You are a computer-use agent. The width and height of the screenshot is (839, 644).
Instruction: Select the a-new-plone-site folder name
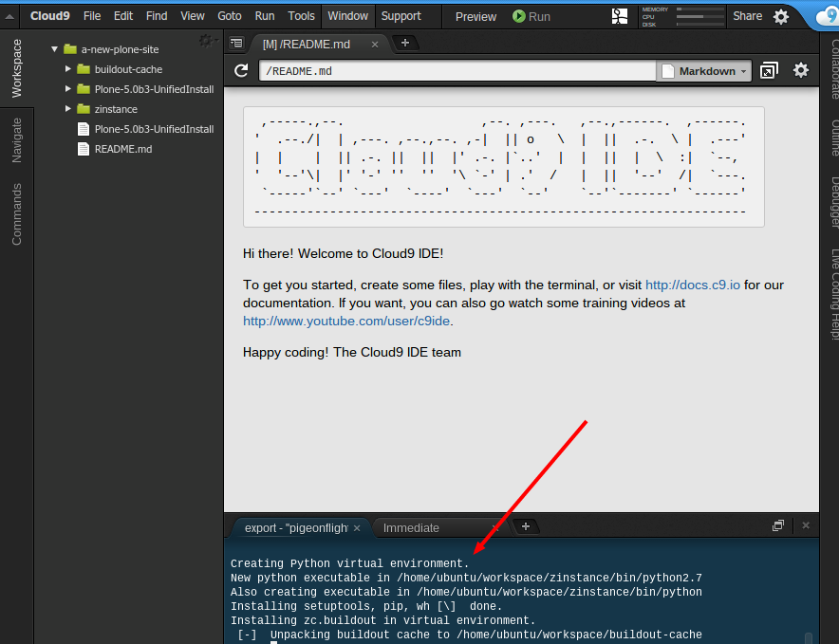point(120,49)
